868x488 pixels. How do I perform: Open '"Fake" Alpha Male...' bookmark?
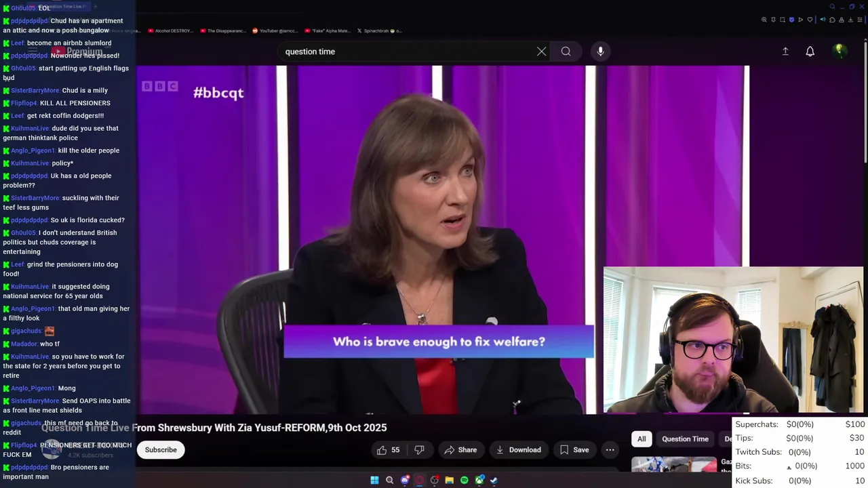[x=328, y=30]
